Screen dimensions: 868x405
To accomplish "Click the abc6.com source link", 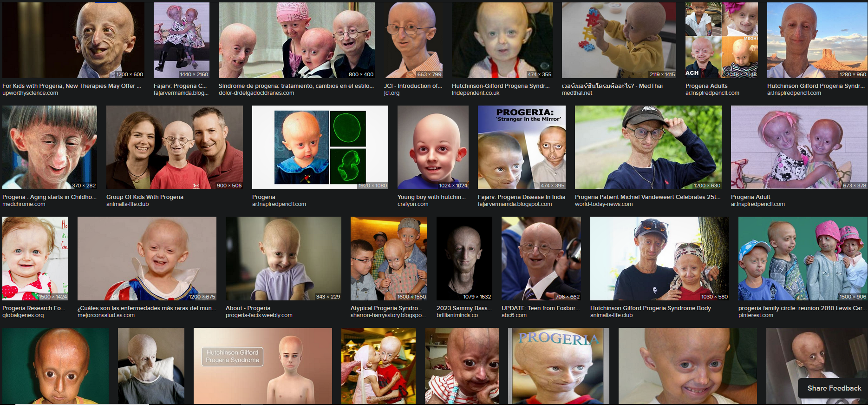I will click(514, 315).
